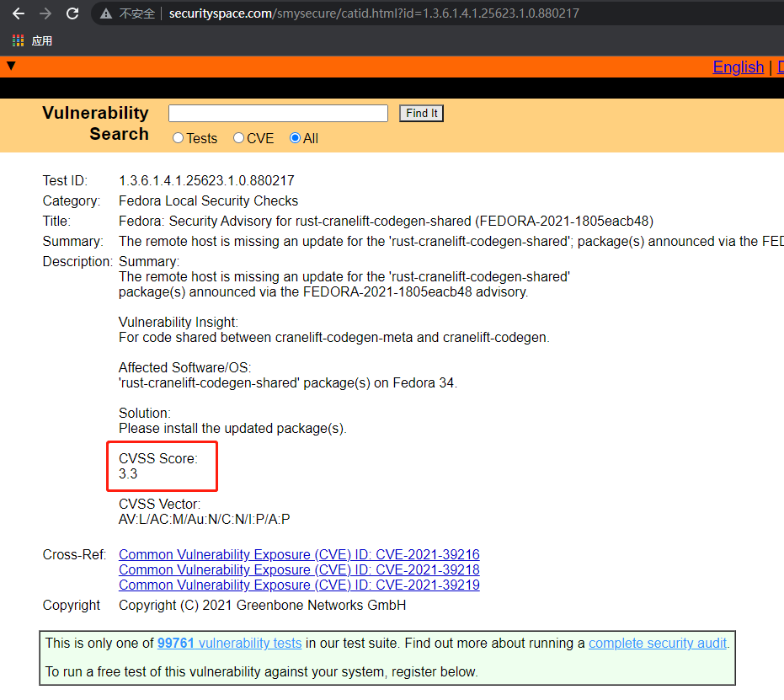Viewport: 784px width, 700px height.
Task: Click the 应用 bookmarks label
Action: tap(42, 41)
